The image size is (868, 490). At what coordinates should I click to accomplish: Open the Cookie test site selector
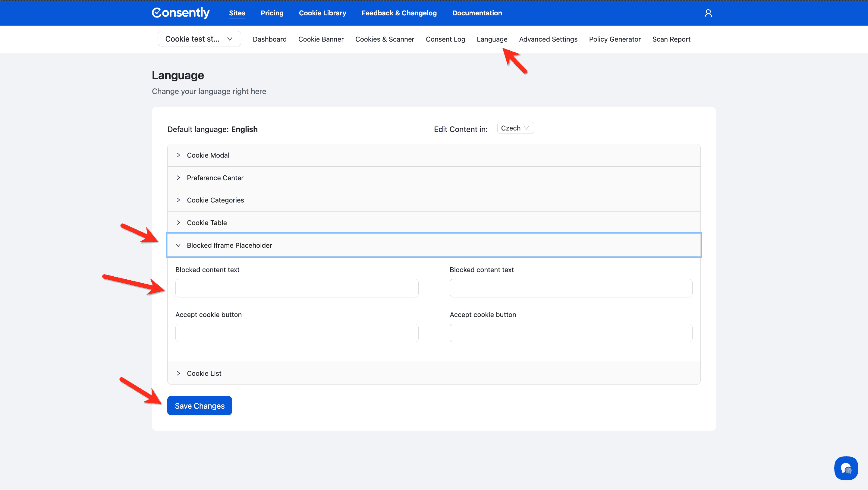coord(199,39)
